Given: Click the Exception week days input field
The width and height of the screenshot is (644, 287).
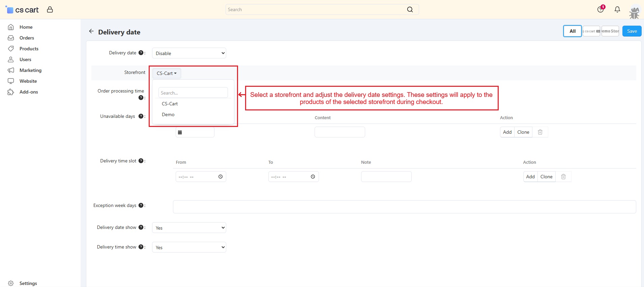Looking at the screenshot, I should 404,207.
